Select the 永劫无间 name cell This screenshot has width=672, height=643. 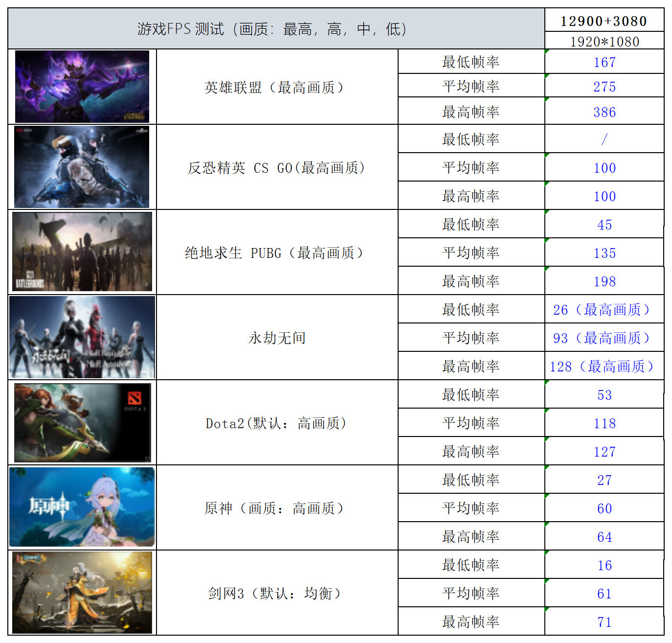[x=277, y=338]
